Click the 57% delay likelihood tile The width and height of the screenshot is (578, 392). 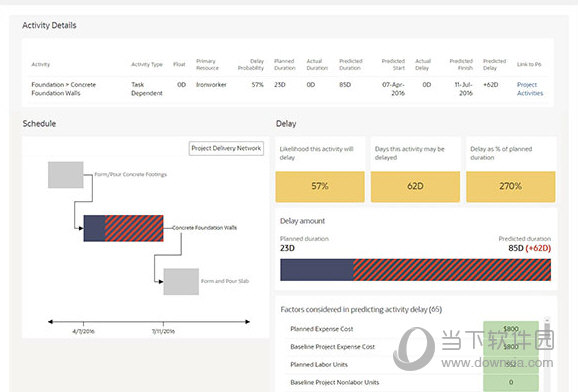[320, 186]
